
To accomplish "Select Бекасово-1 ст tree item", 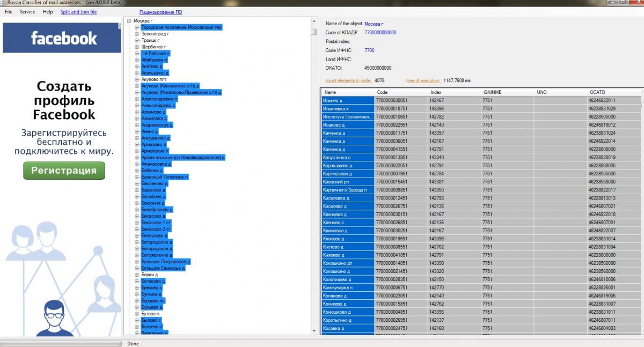I will coord(156,223).
